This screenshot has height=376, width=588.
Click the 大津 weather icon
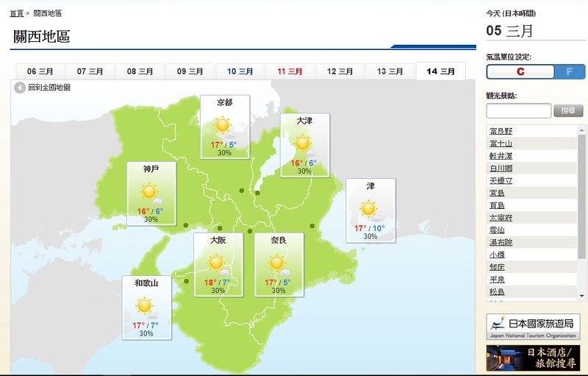pyautogui.click(x=304, y=143)
